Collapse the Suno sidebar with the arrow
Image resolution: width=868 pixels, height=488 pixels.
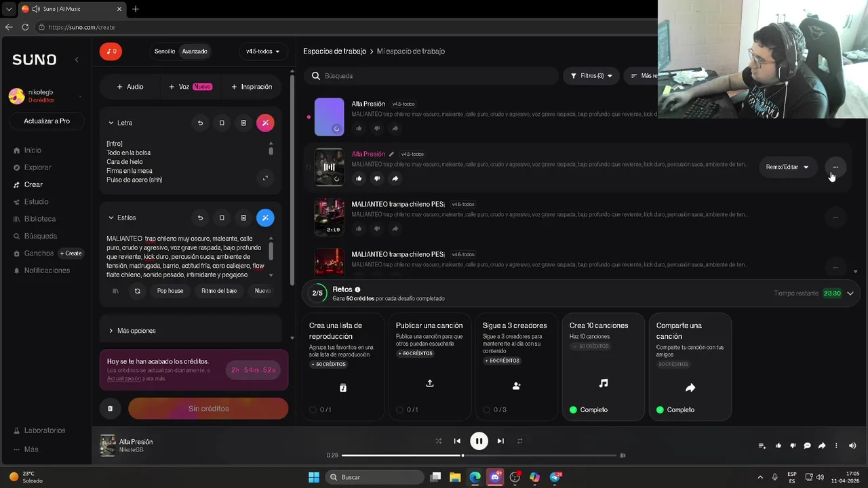[x=77, y=60]
